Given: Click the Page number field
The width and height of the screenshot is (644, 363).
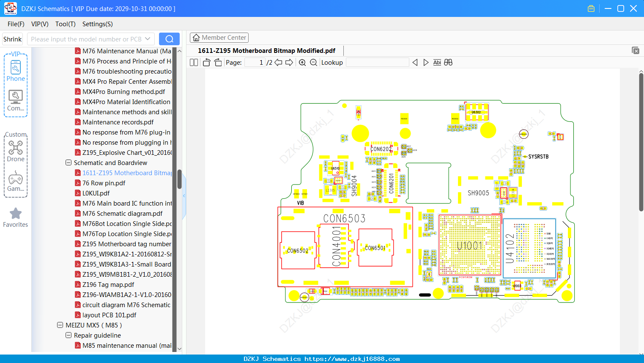Looking at the screenshot, I should click(x=255, y=63).
